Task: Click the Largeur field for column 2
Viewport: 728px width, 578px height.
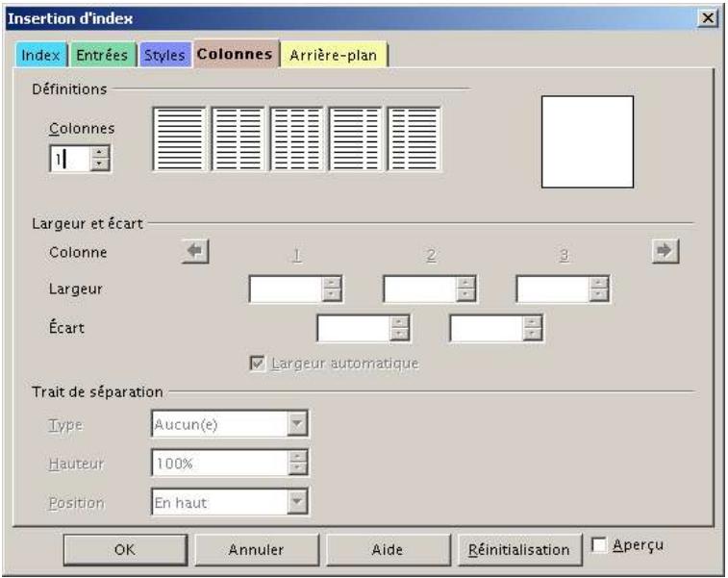Action: tap(430, 289)
